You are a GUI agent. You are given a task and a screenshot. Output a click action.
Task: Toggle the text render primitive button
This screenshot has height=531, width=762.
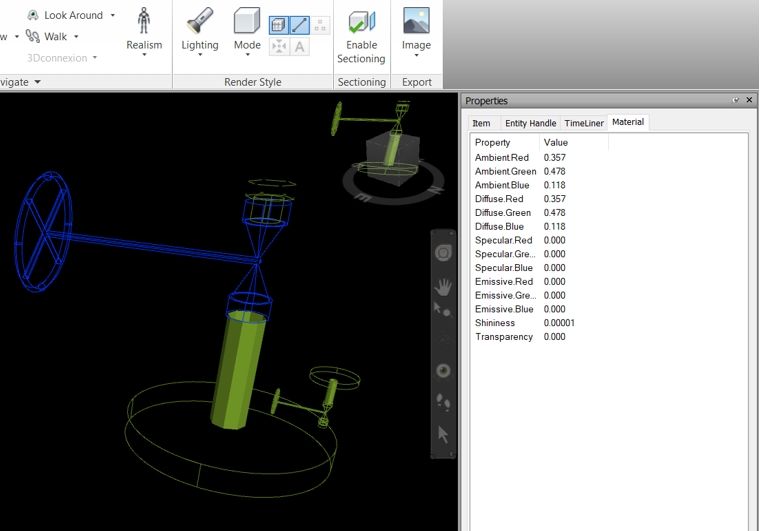point(300,46)
